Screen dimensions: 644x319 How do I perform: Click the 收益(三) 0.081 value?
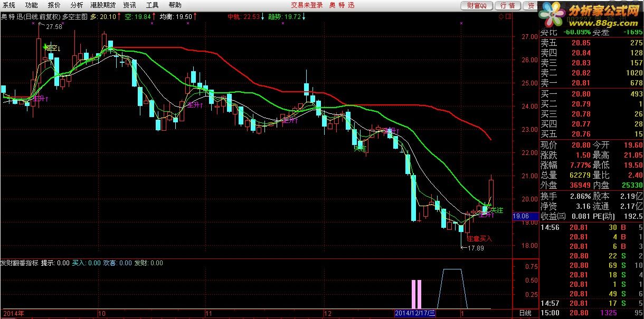581,216
